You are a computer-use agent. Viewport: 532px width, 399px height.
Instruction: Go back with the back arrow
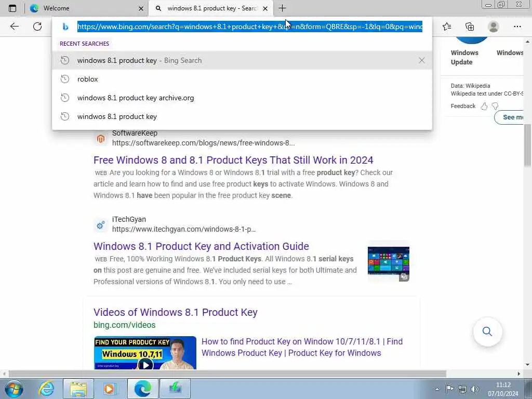pyautogui.click(x=14, y=26)
